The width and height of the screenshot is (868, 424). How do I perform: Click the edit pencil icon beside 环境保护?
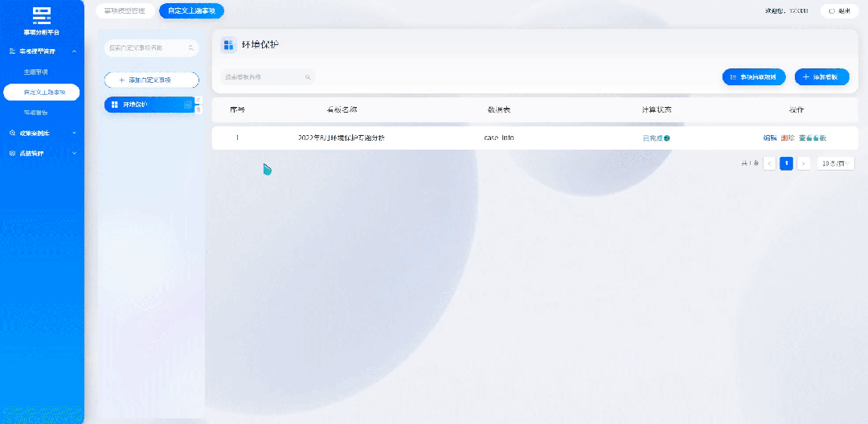click(x=199, y=100)
